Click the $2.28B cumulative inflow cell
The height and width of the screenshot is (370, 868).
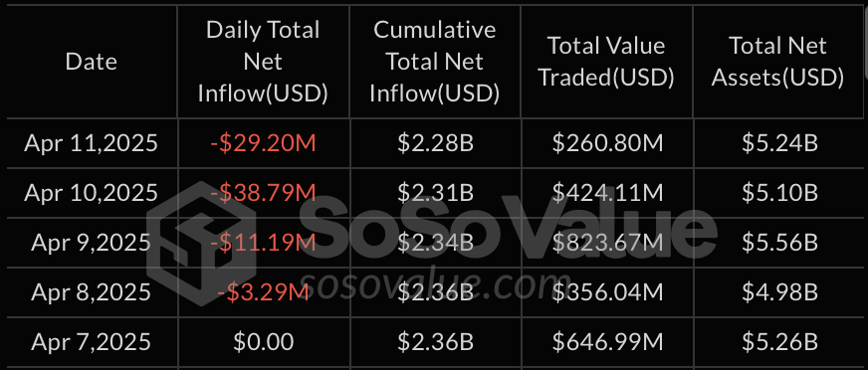pos(436,144)
